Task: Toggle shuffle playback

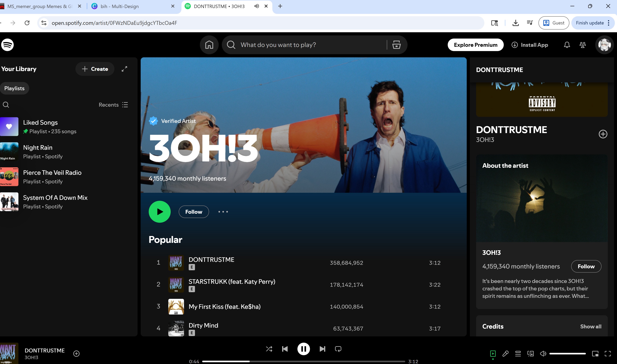Action: tap(269, 349)
